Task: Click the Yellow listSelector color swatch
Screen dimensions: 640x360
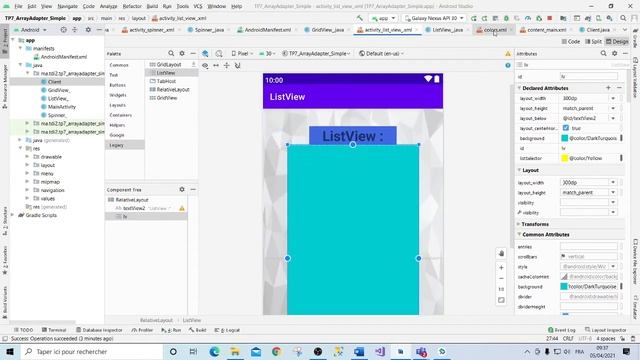Action: [x=564, y=158]
